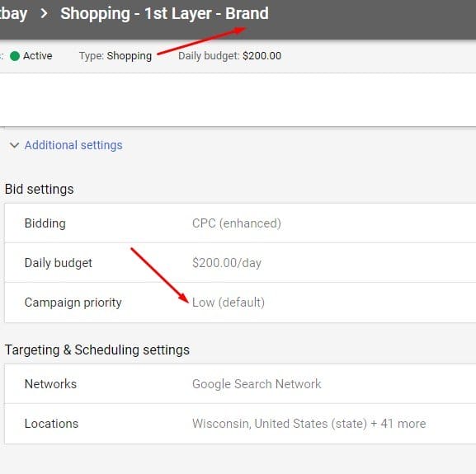Click the Targeting & Scheduling settings heading

click(97, 350)
